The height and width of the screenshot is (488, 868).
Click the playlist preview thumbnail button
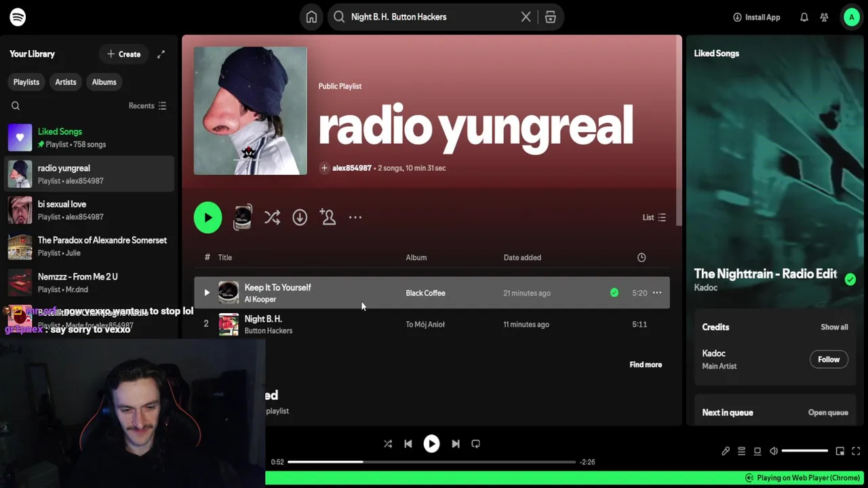point(242,218)
